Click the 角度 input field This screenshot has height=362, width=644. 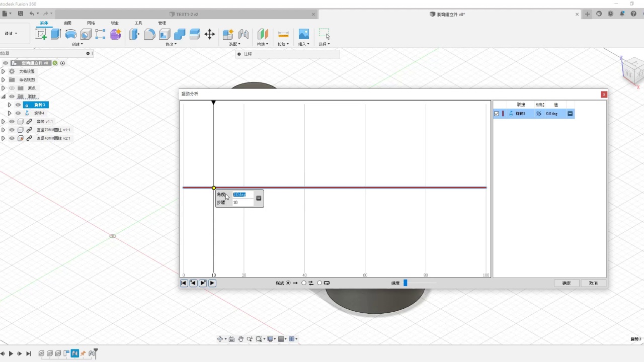(243, 195)
